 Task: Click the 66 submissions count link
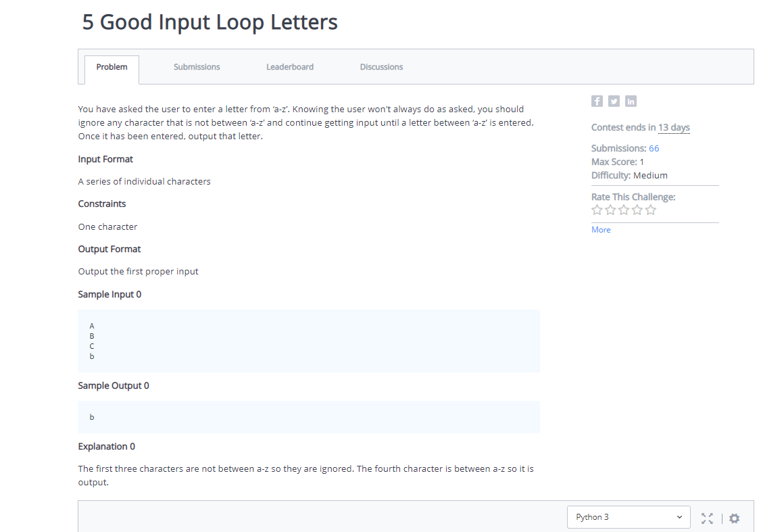coord(654,147)
